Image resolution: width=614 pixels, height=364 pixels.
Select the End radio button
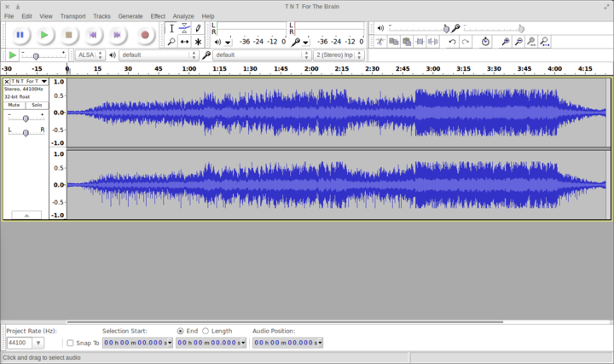pyautogui.click(x=180, y=331)
